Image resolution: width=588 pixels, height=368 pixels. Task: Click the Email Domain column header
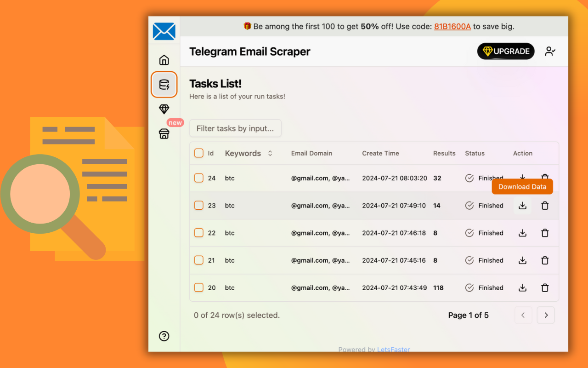[x=311, y=153]
